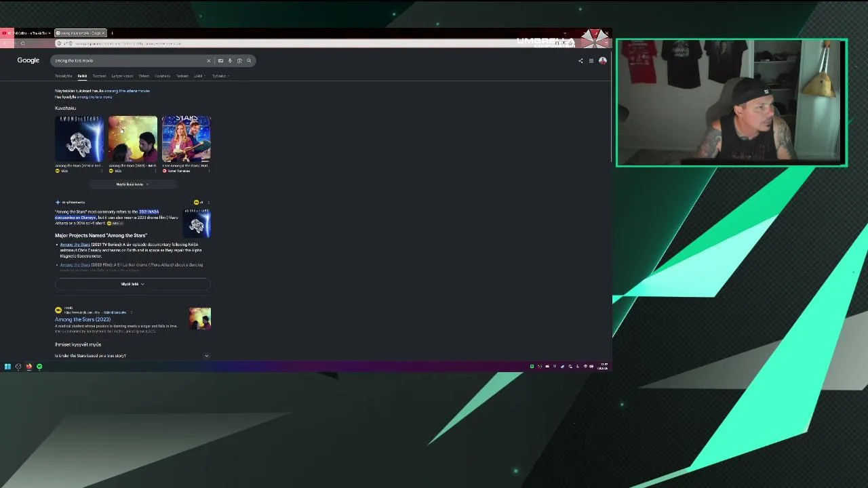Focus the Google search input field
Screen dimensions: 868x488
pyautogui.click(x=129, y=61)
